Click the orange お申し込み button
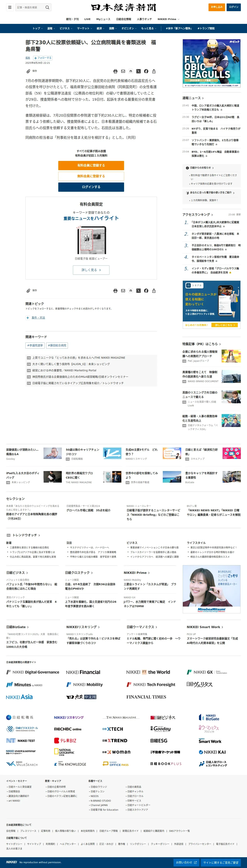This screenshot has width=247, height=868. pyautogui.click(x=217, y=7)
